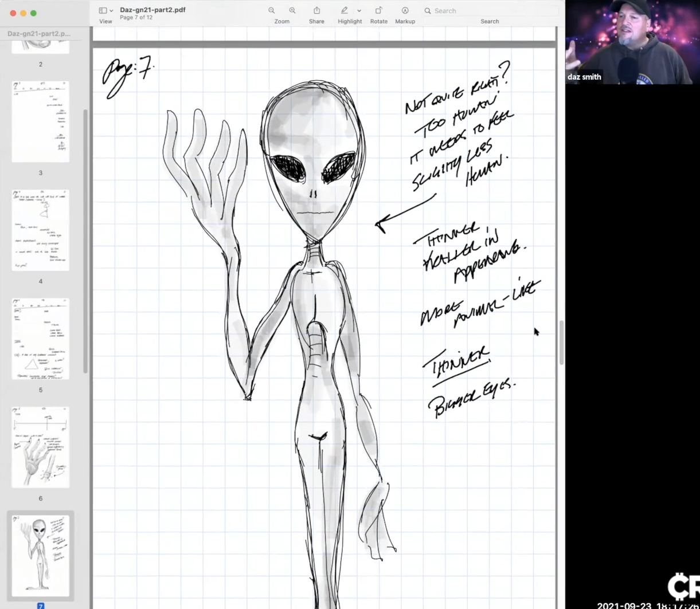700x609 pixels.
Task: Select page 4 thumbnail in sidebar
Action: click(40, 230)
